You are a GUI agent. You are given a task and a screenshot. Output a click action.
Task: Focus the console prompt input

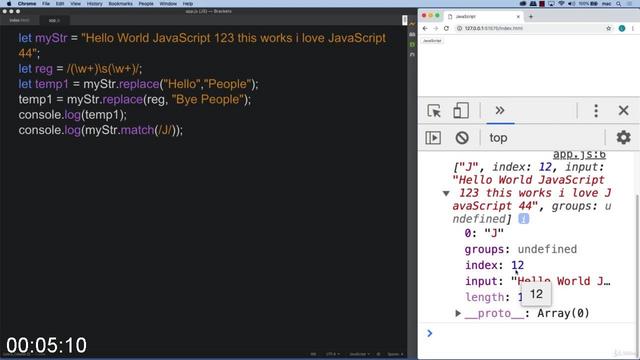531,333
